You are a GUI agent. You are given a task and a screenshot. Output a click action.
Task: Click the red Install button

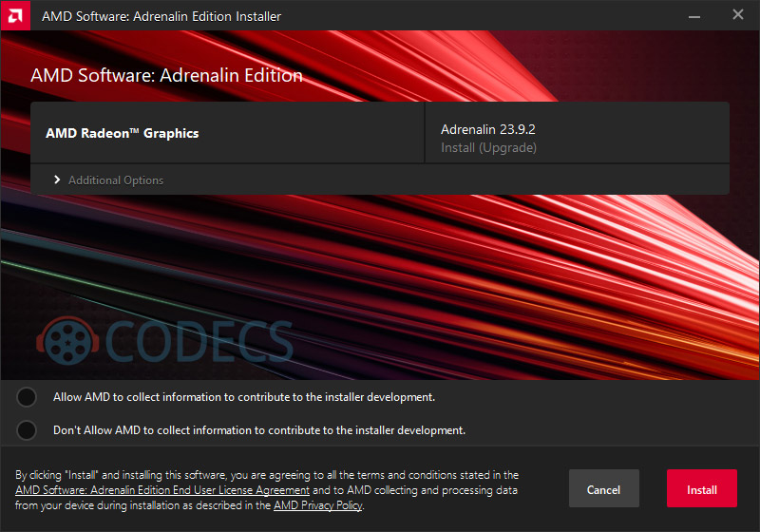tap(702, 488)
